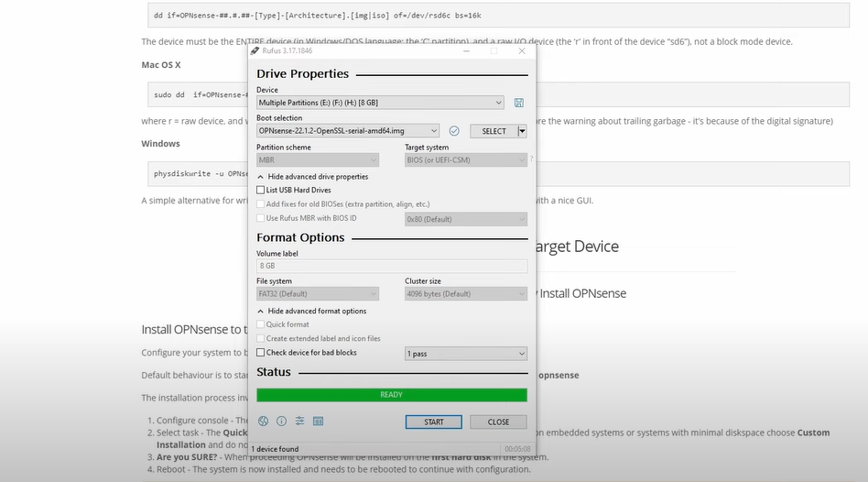Click the 'Mac OS X' heading in webpage
Viewport: 868px width, 482px height.
(161, 65)
